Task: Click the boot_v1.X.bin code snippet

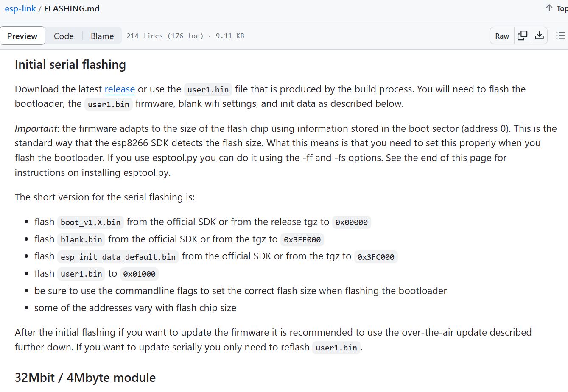Action: tap(90, 222)
